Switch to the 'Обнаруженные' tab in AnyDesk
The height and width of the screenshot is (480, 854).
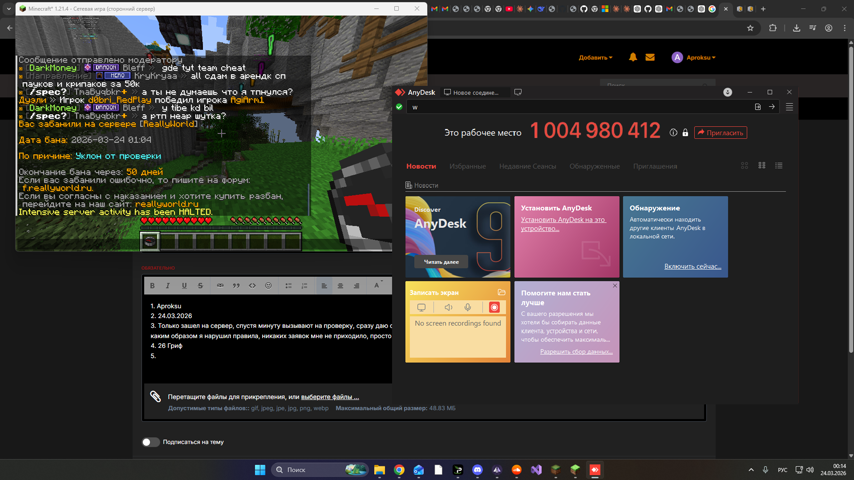[x=594, y=166]
